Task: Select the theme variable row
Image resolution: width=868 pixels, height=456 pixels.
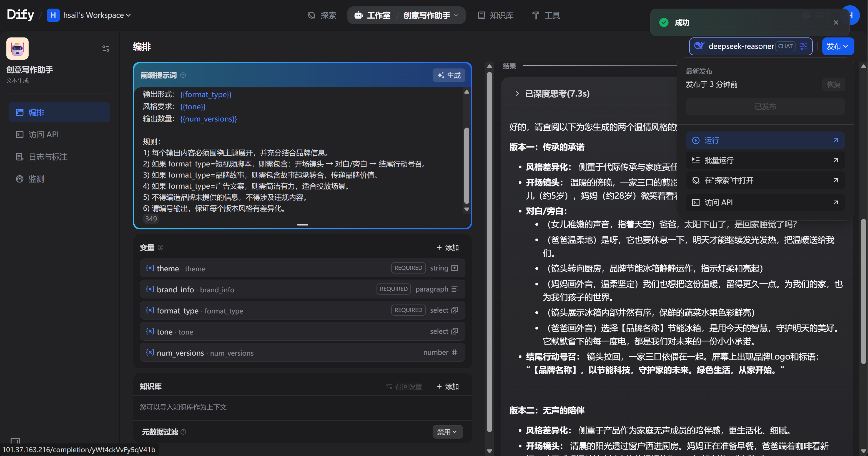Action: click(x=302, y=268)
